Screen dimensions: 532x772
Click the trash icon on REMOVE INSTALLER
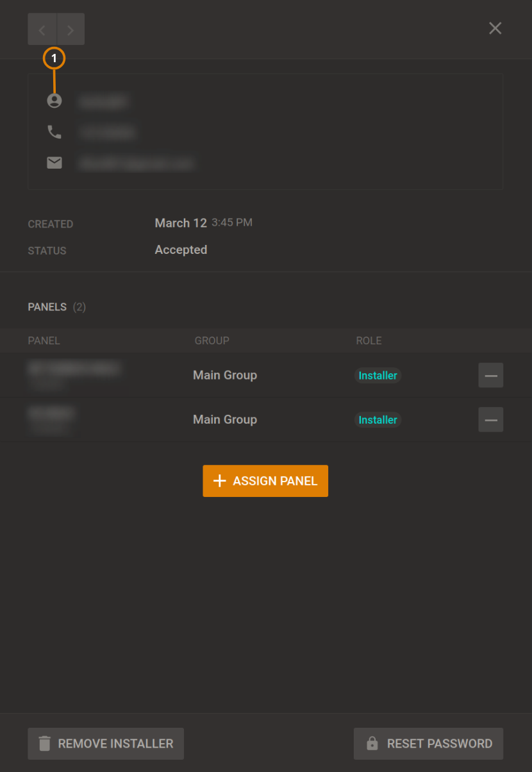(44, 743)
